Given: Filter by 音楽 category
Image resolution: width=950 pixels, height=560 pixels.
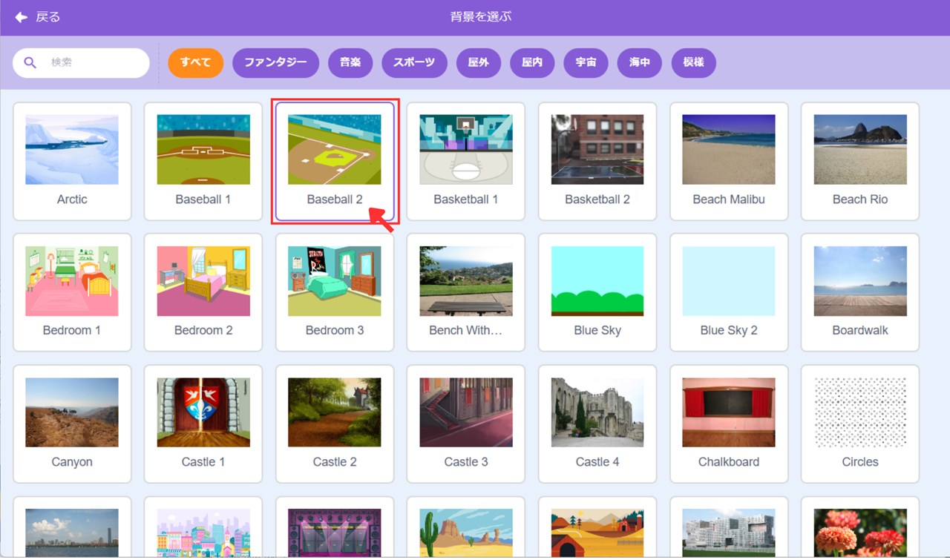Looking at the screenshot, I should click(350, 63).
